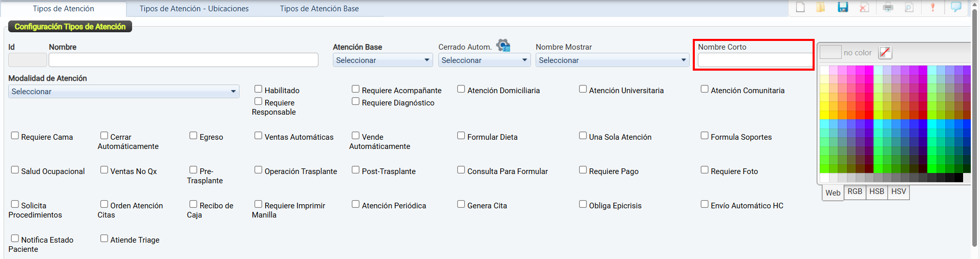Enable the Habilitado checkbox
The height and width of the screenshot is (259, 980).
(x=259, y=89)
